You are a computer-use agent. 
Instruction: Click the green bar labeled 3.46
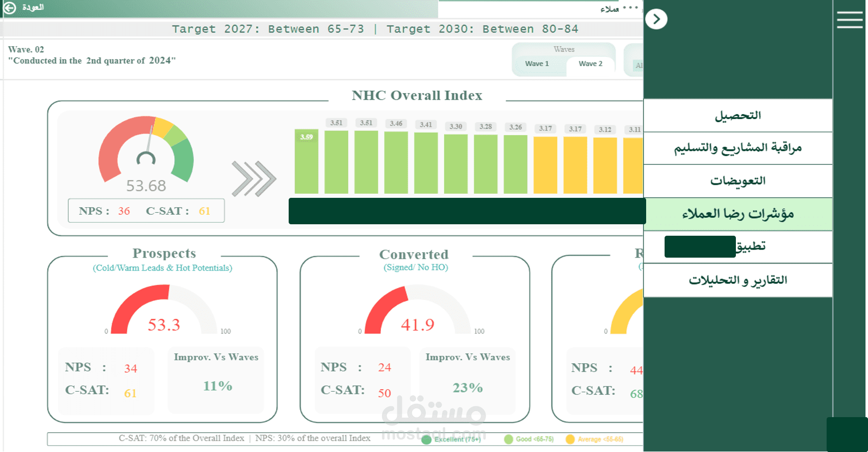pos(396,162)
